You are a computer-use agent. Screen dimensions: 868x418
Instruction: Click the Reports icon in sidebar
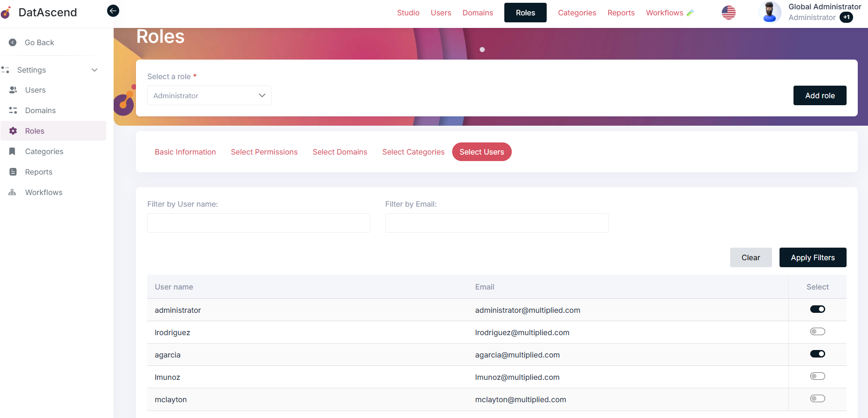[x=13, y=172]
